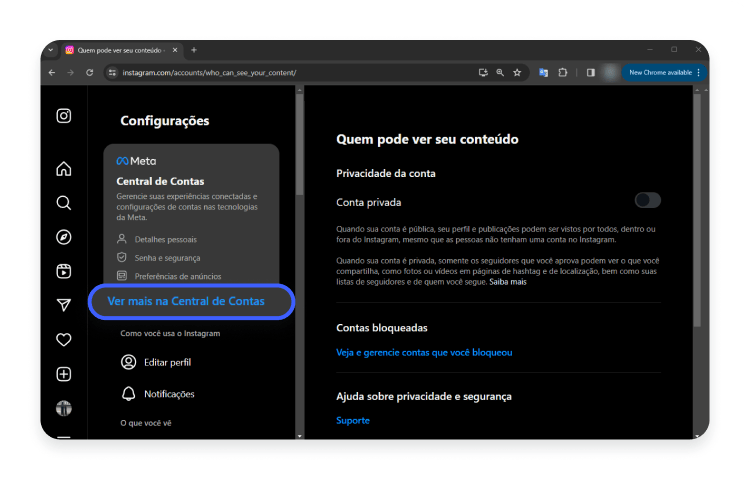This screenshot has height=479, width=750.
Task: Open Detalhes pessoais in Central de Contas
Action: [x=165, y=239]
